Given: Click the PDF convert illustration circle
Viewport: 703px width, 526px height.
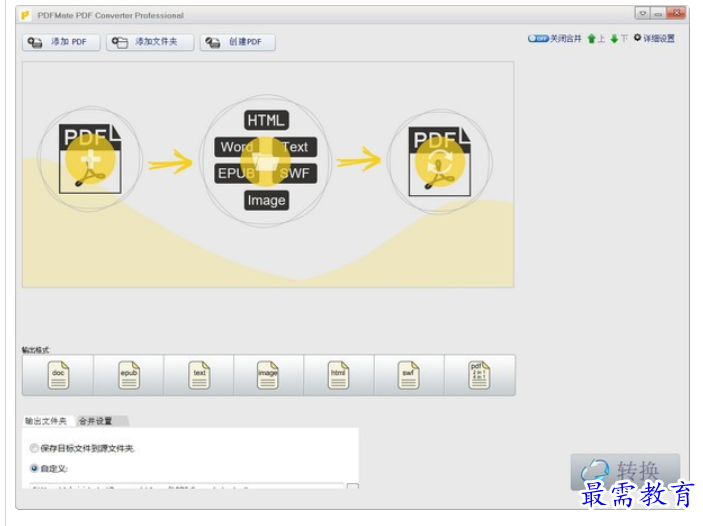Looking at the screenshot, I should (440, 161).
